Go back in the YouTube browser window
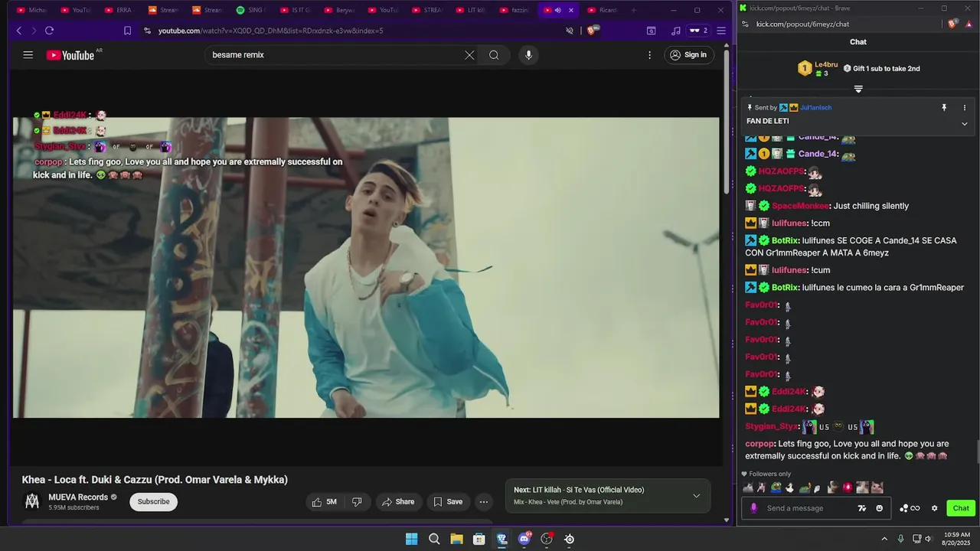This screenshot has width=980, height=551. click(x=19, y=31)
